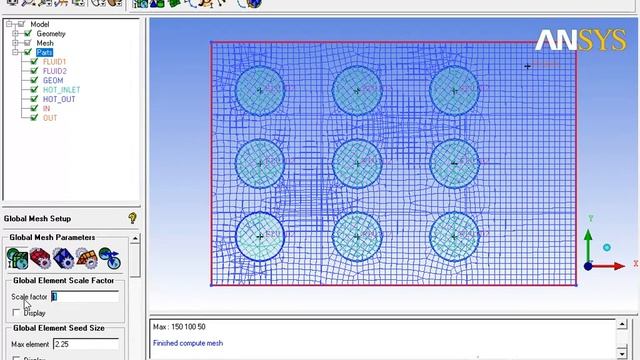Click the mesh setup panel scrollbar thumb
This screenshot has height=360, width=640.
[x=135, y=260]
